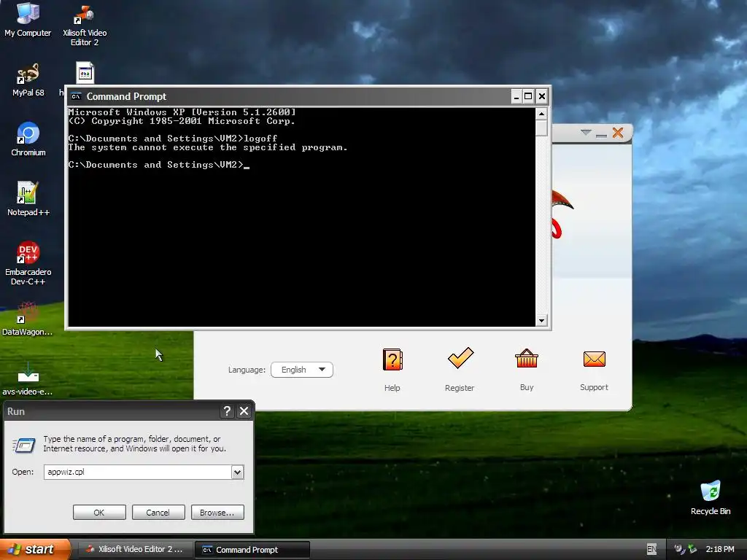Image resolution: width=747 pixels, height=560 pixels.
Task: Select the DataWagon desktop shortcut
Action: 27,319
